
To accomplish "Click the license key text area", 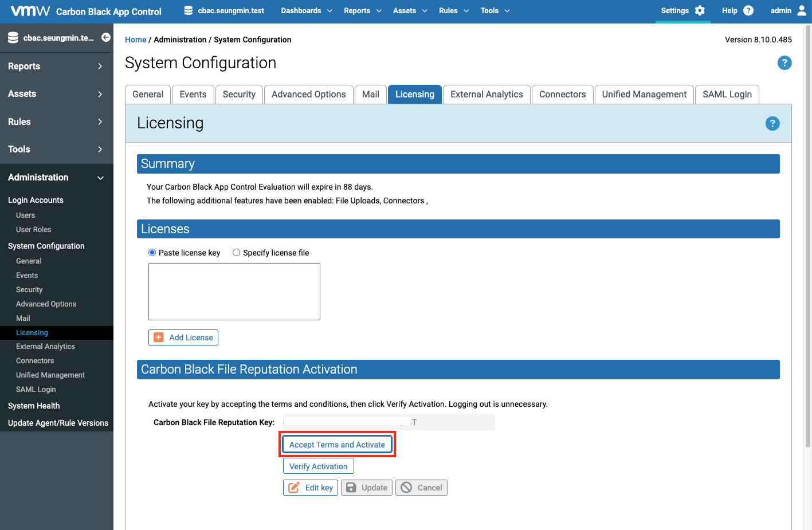I will (234, 292).
